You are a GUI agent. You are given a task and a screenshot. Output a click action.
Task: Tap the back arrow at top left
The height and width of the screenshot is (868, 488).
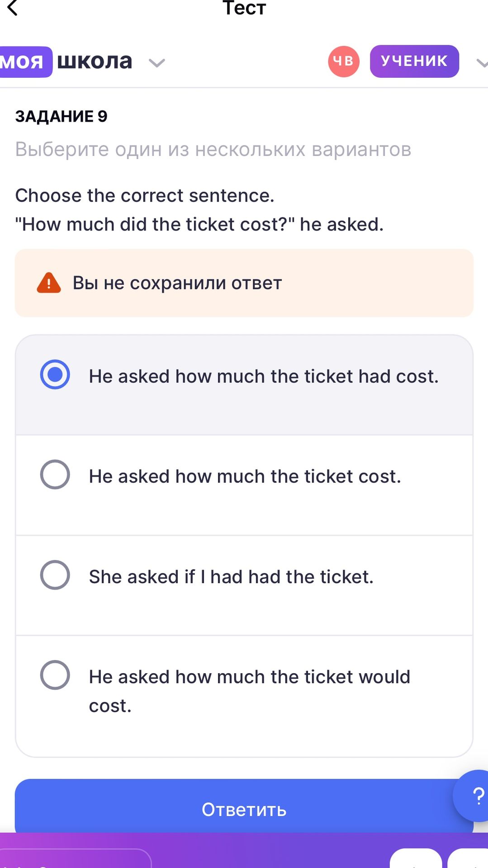click(x=13, y=8)
